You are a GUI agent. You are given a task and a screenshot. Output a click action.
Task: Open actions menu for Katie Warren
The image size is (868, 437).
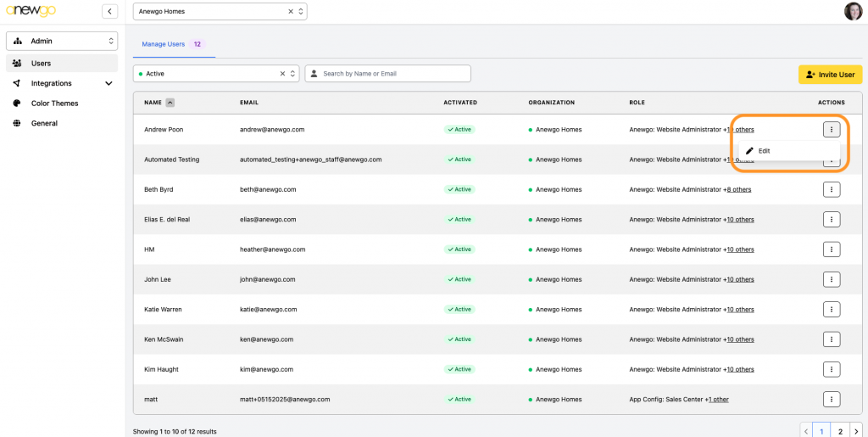tap(832, 309)
